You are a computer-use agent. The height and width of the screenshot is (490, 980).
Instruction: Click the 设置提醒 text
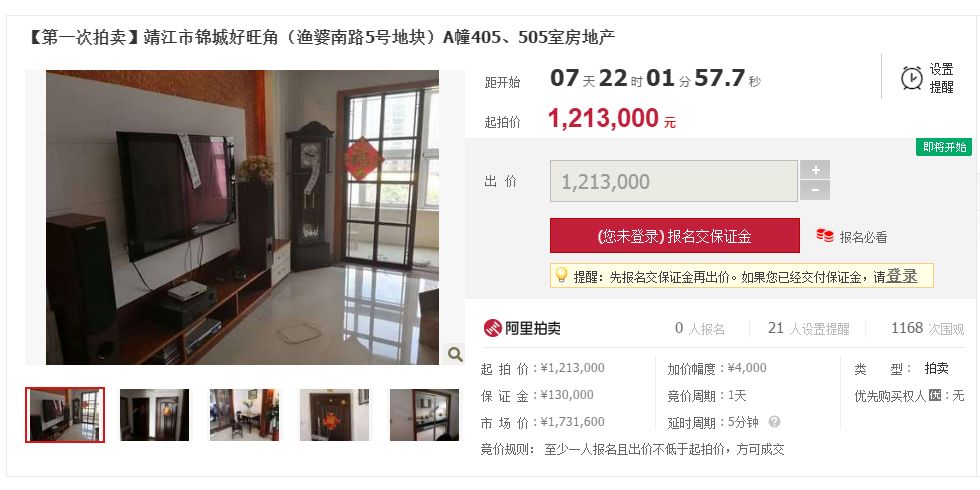941,78
